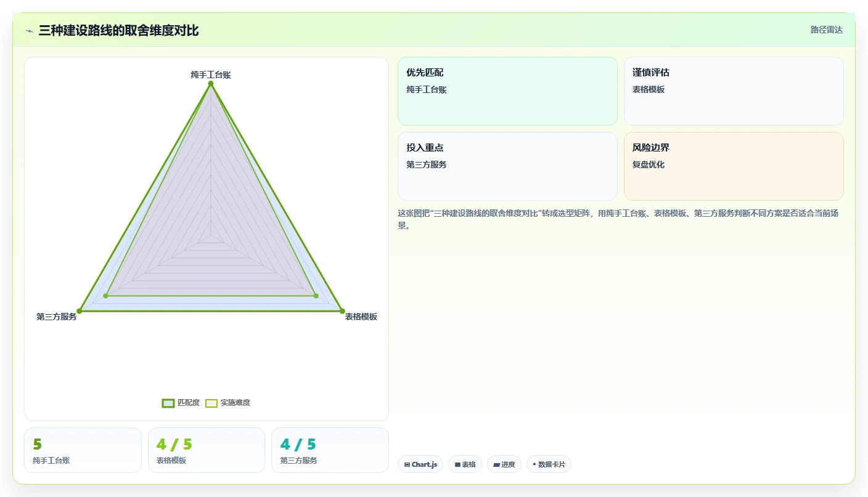Toggle the 实施难度 legend item
The width and height of the screenshot is (868, 497).
coord(227,403)
